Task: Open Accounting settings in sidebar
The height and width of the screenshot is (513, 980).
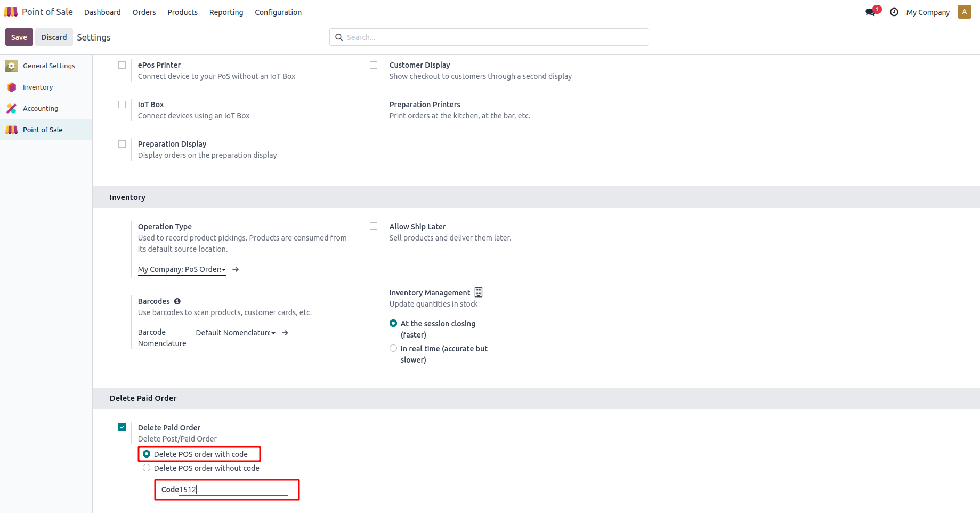Action: point(41,108)
